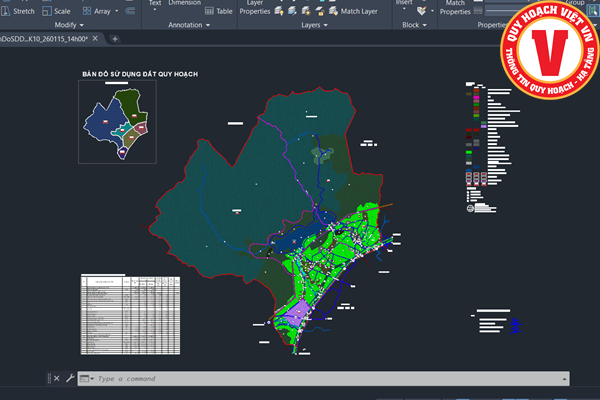The width and height of the screenshot is (600, 400).
Task: Click the Match Properties tool
Action: [455, 9]
